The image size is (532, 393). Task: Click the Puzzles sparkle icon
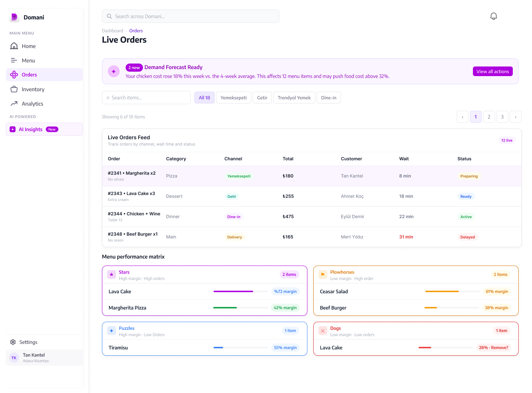tap(112, 331)
